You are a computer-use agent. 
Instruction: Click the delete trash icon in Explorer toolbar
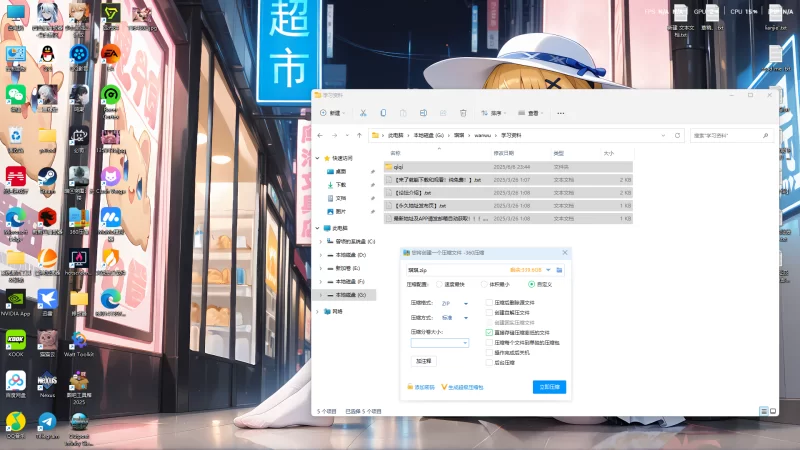pos(463,113)
